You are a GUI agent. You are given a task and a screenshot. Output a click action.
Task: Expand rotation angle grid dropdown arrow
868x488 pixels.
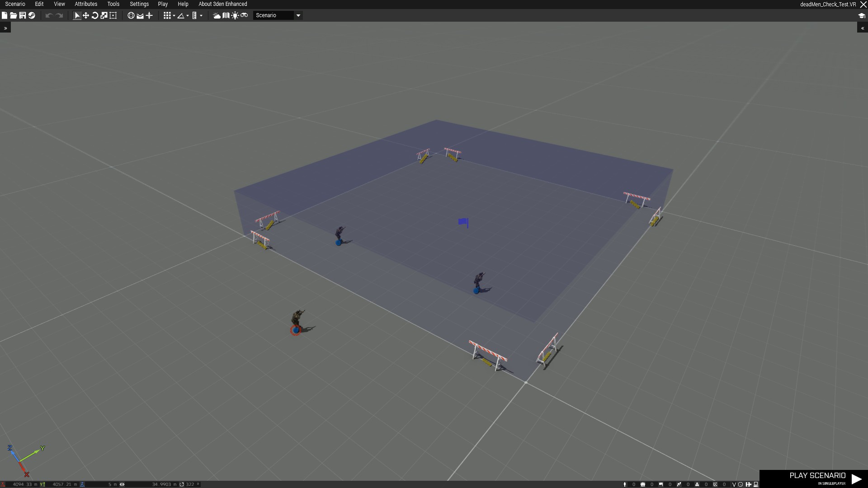click(x=188, y=16)
